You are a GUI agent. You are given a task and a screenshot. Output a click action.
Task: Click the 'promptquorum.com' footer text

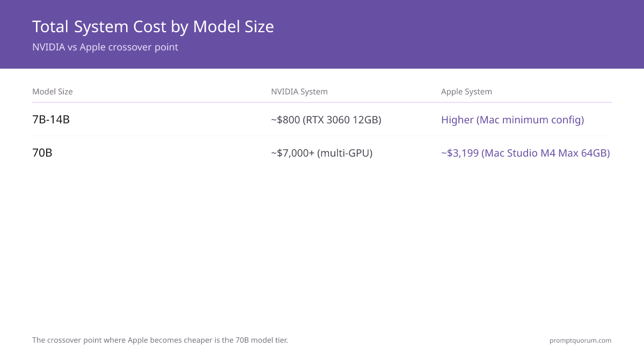coord(581,341)
